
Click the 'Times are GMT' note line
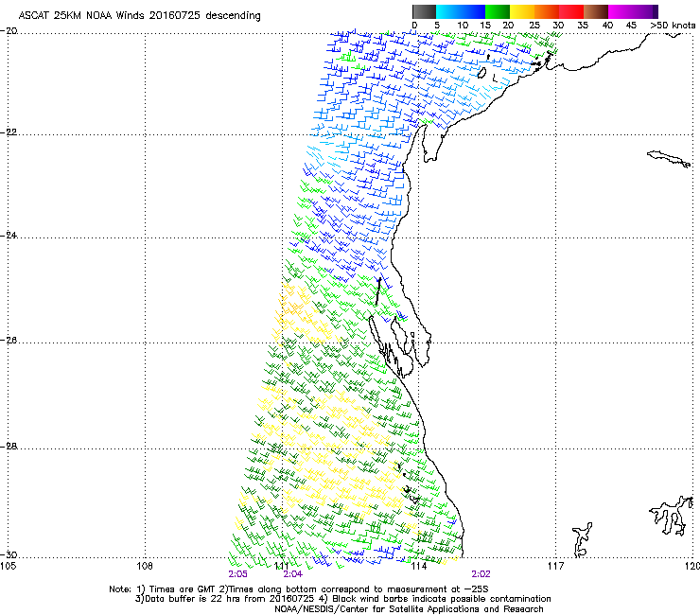pyautogui.click(x=299, y=589)
